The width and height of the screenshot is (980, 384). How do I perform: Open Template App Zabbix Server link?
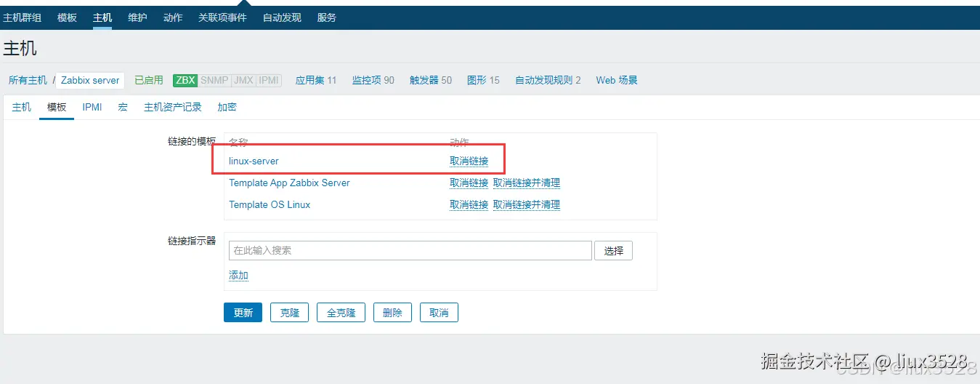click(x=289, y=183)
